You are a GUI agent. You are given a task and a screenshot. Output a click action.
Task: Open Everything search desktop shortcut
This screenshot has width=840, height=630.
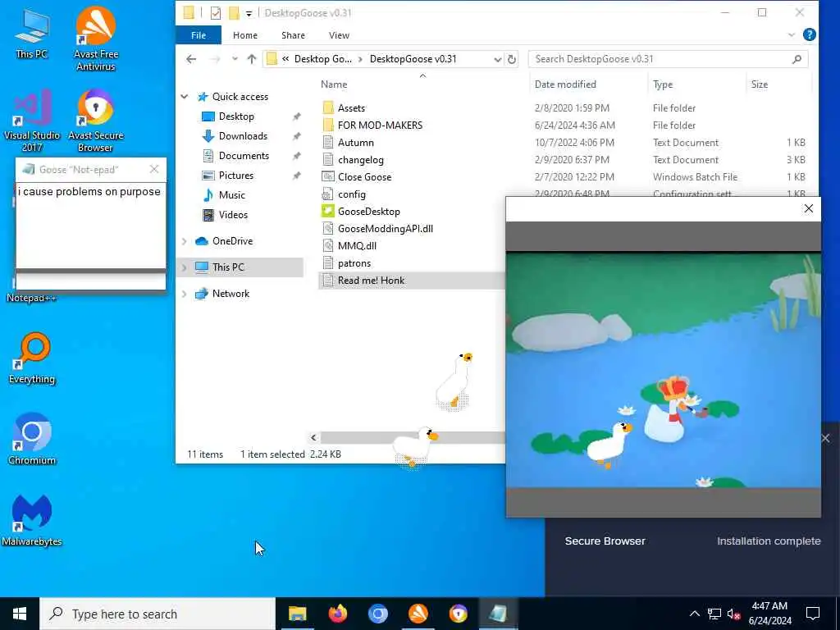pyautogui.click(x=32, y=358)
